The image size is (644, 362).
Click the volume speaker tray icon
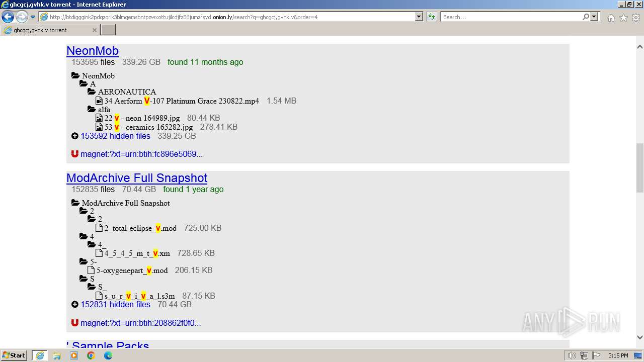pyautogui.click(x=572, y=355)
